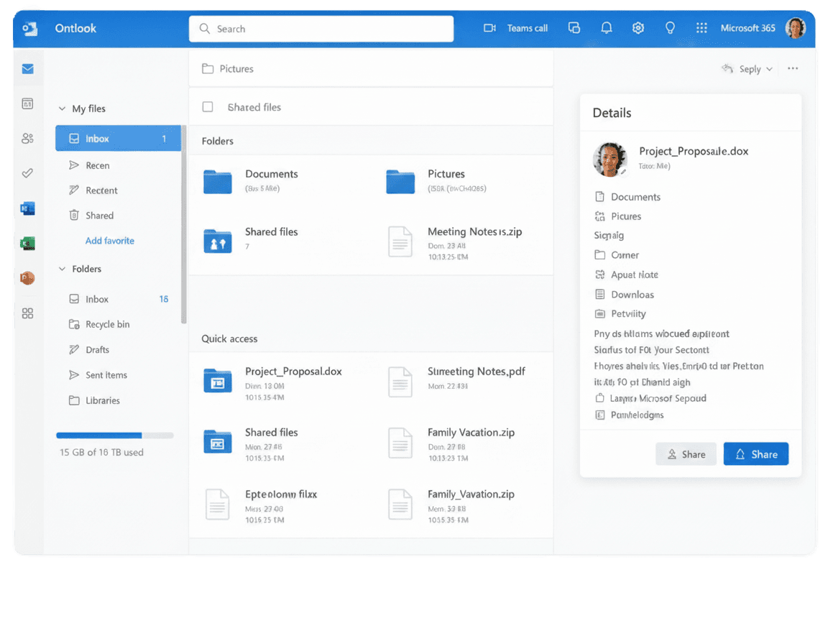Click the grey Share button
This screenshot has width=828, height=644.
coord(686,454)
